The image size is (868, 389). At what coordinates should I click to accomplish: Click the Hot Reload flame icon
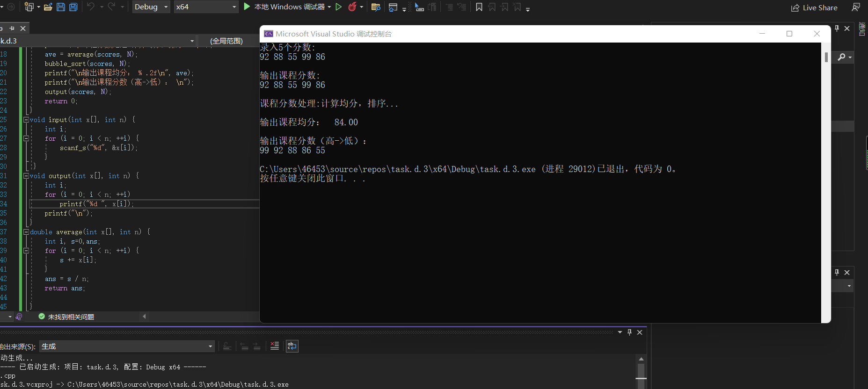[x=352, y=7]
